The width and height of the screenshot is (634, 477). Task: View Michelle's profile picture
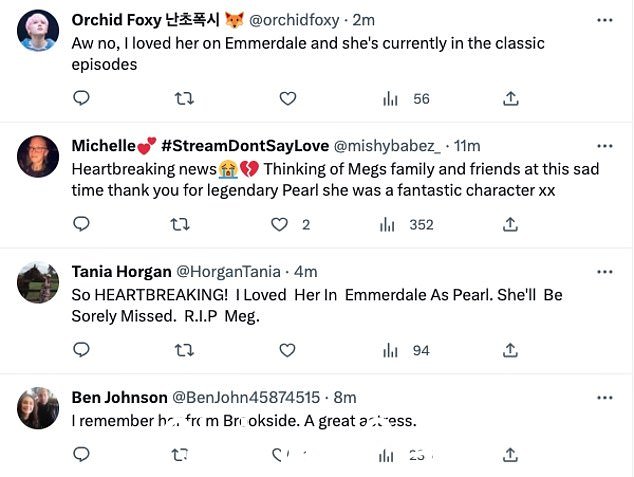point(38,156)
